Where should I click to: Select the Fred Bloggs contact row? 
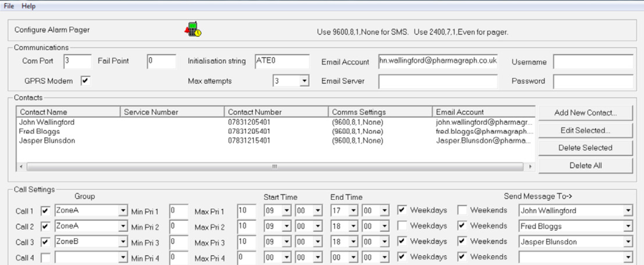coord(276,131)
